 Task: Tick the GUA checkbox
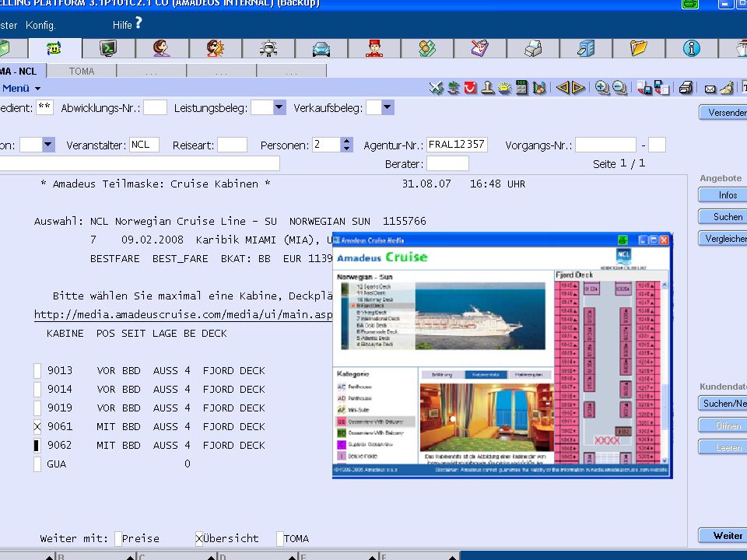[37, 464]
